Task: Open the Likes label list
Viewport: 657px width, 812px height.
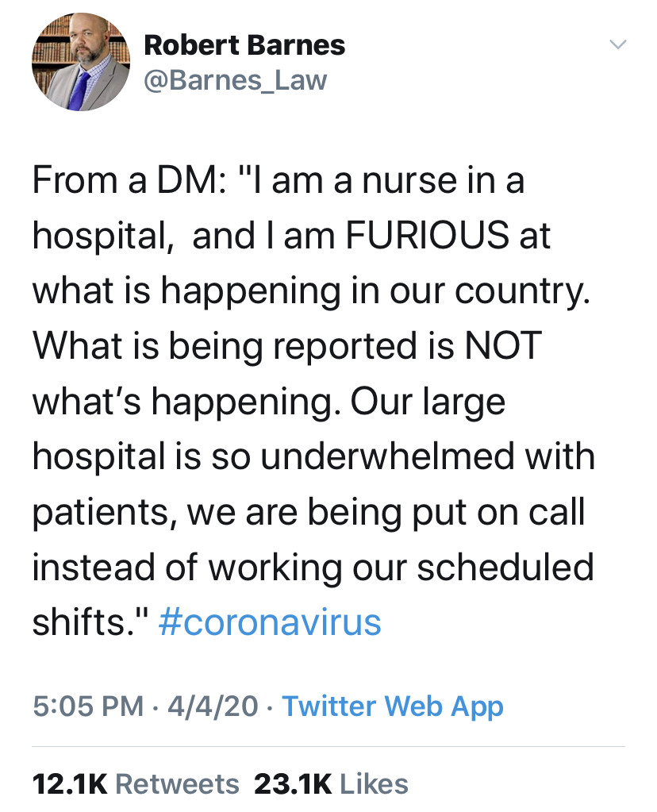Action: click(x=373, y=783)
